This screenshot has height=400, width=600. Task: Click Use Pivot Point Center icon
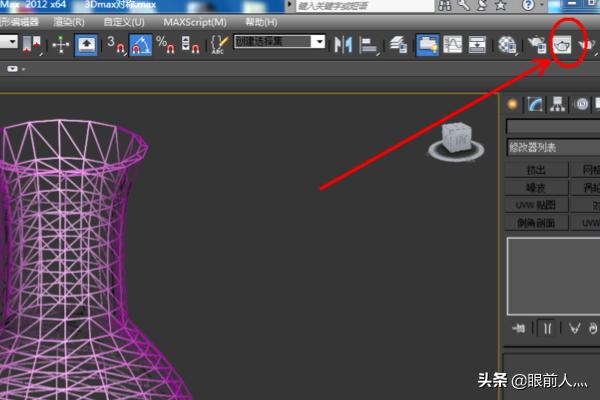pyautogui.click(x=32, y=46)
